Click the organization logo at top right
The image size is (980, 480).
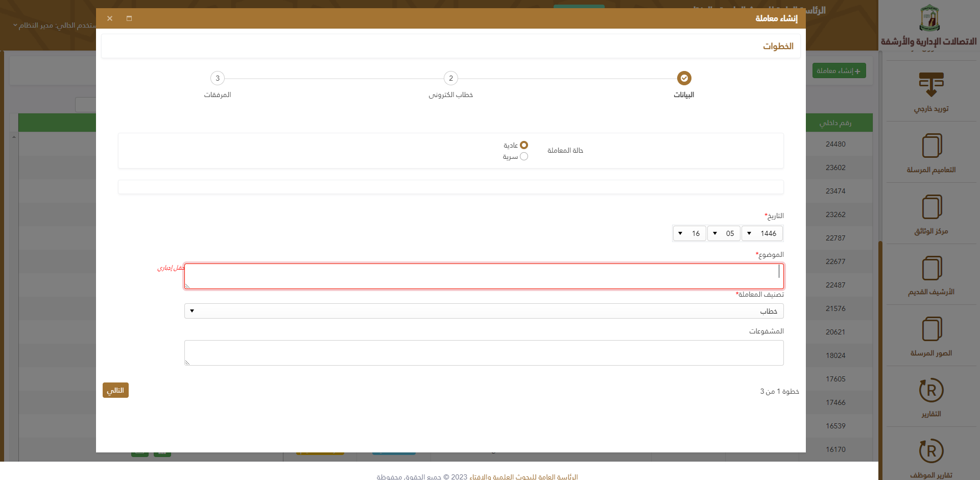tap(929, 18)
